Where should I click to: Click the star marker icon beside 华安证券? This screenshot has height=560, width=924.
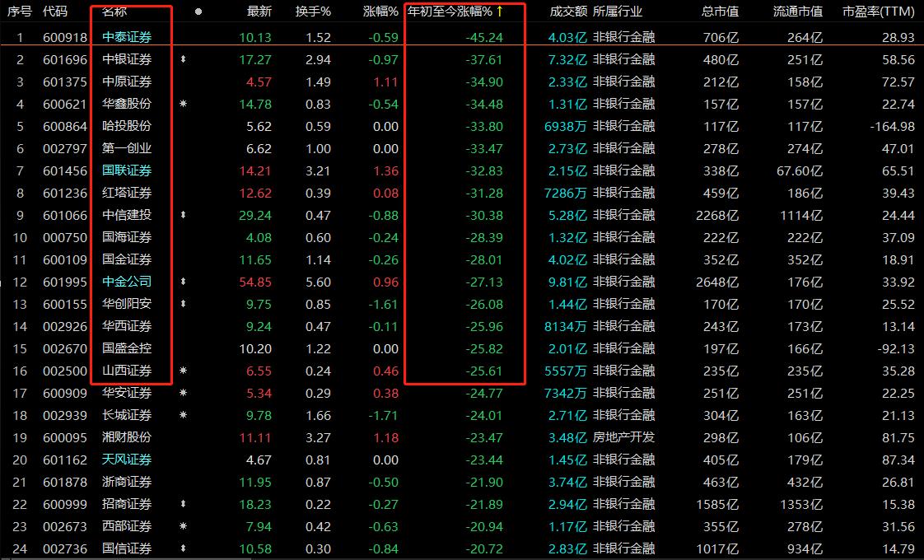(184, 393)
